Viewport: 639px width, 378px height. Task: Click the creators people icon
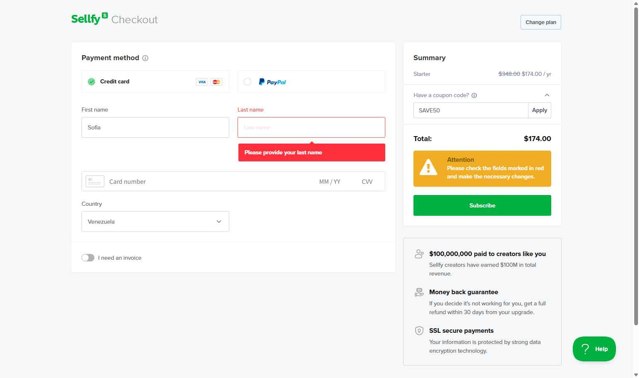(419, 254)
